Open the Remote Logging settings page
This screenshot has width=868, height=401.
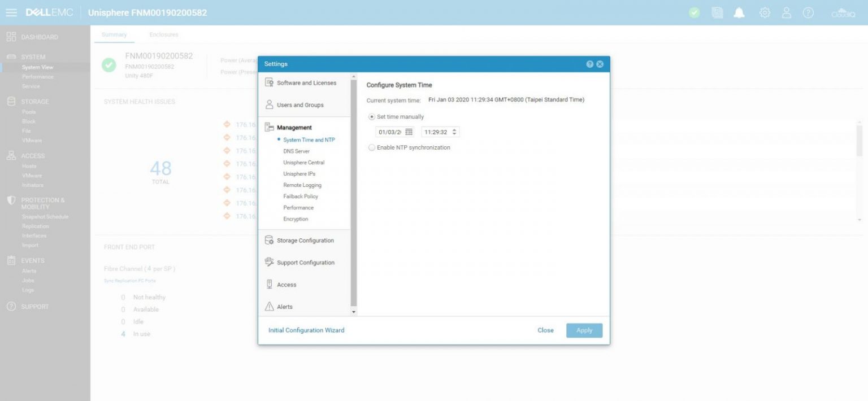point(302,185)
